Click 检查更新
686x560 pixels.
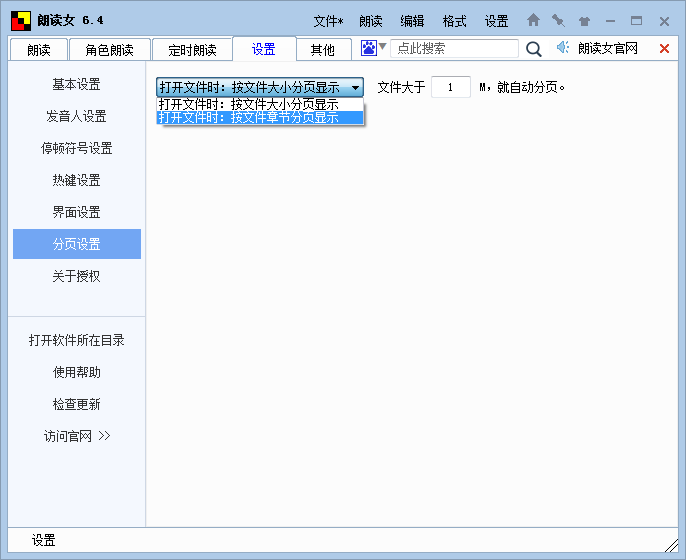[x=77, y=404]
